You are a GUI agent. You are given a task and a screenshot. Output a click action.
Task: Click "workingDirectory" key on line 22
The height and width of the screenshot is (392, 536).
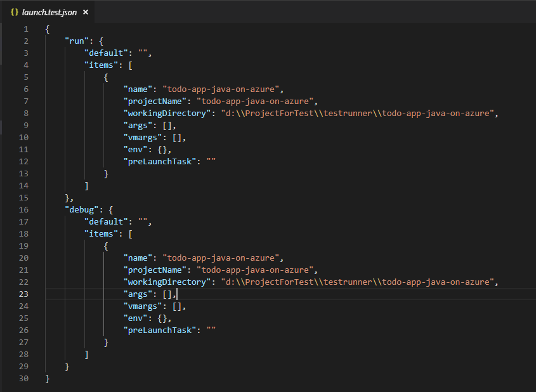[167, 282]
